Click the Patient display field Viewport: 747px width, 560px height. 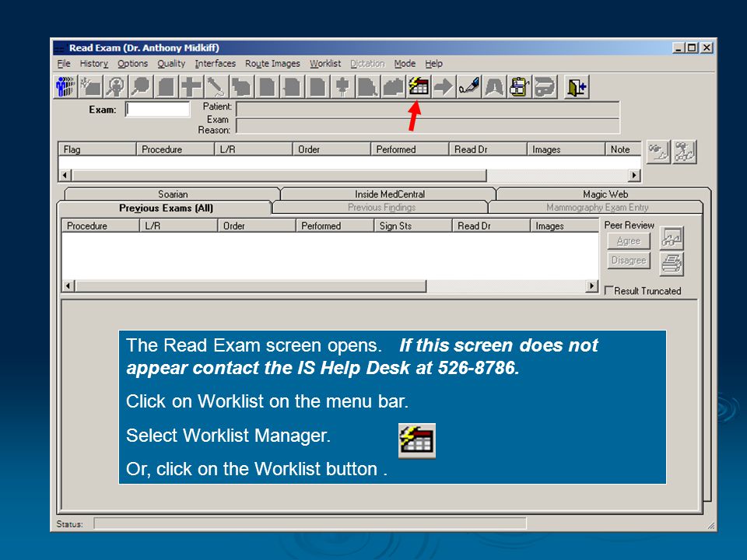click(428, 109)
